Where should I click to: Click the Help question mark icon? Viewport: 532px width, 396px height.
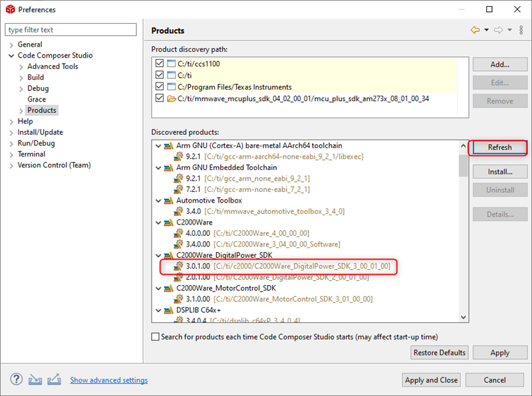(x=16, y=379)
